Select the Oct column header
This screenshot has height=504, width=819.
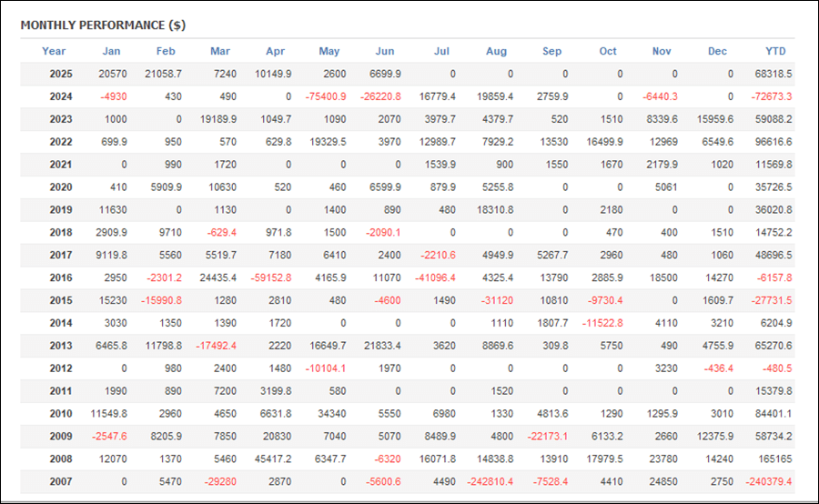608,51
